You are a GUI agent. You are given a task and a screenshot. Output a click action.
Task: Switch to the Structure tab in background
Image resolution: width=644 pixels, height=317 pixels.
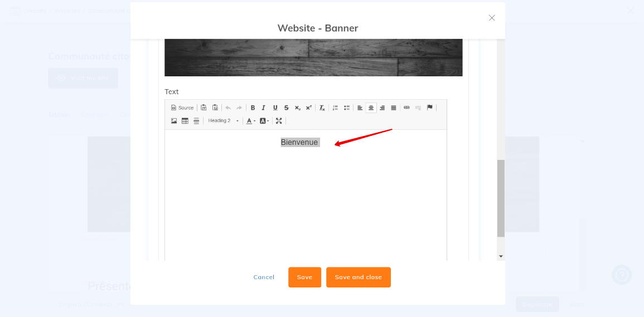(x=94, y=115)
